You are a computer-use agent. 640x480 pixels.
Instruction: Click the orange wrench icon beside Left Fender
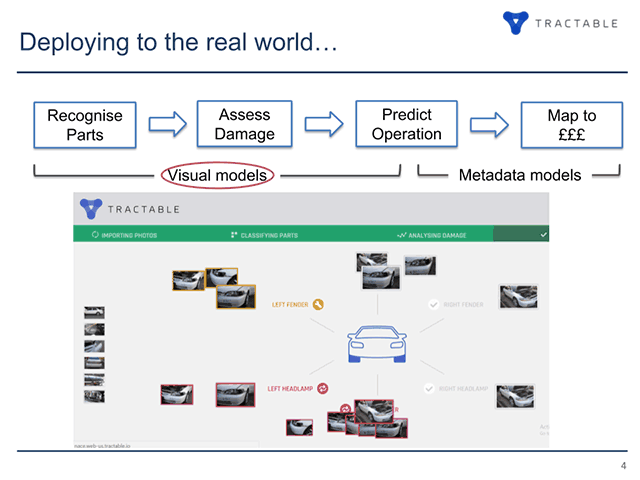tap(317, 306)
